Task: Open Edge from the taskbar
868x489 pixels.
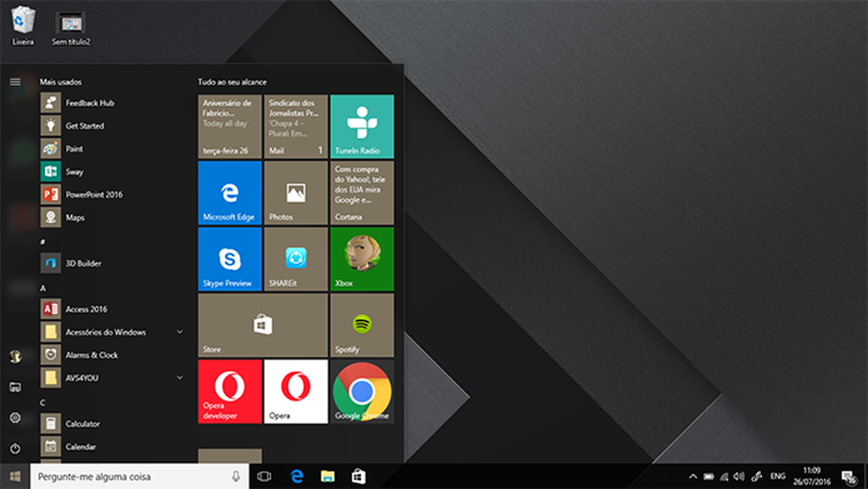Action: click(x=296, y=477)
